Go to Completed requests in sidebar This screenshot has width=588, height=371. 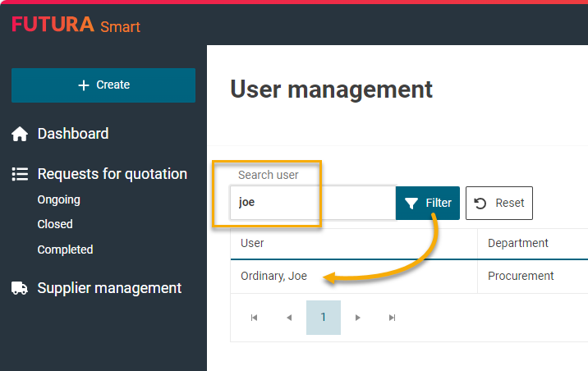click(65, 250)
